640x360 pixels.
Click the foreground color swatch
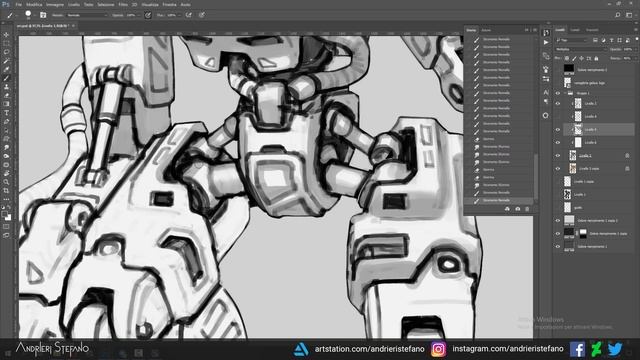tap(4, 213)
